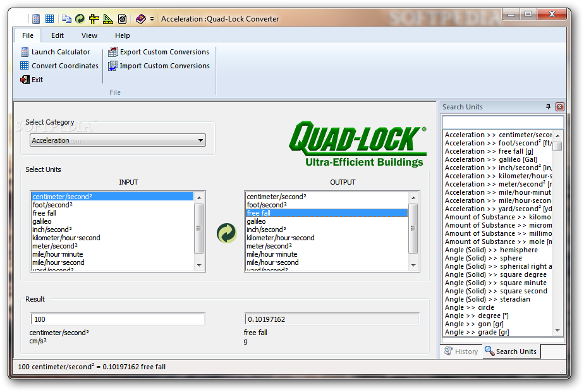Close the Search Units panel
Screen dimensions: 584x392
(560, 107)
